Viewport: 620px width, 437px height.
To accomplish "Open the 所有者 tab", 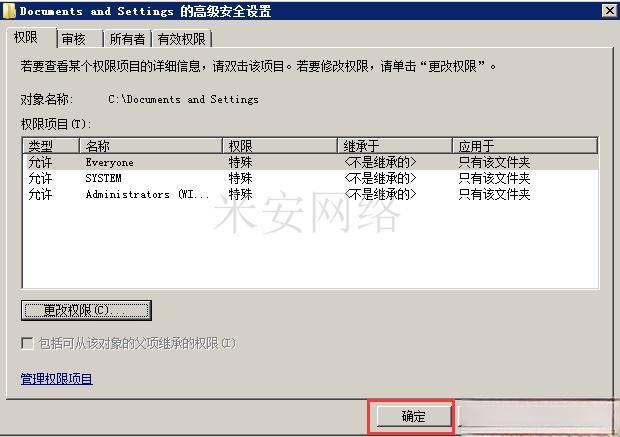I will 127,39.
